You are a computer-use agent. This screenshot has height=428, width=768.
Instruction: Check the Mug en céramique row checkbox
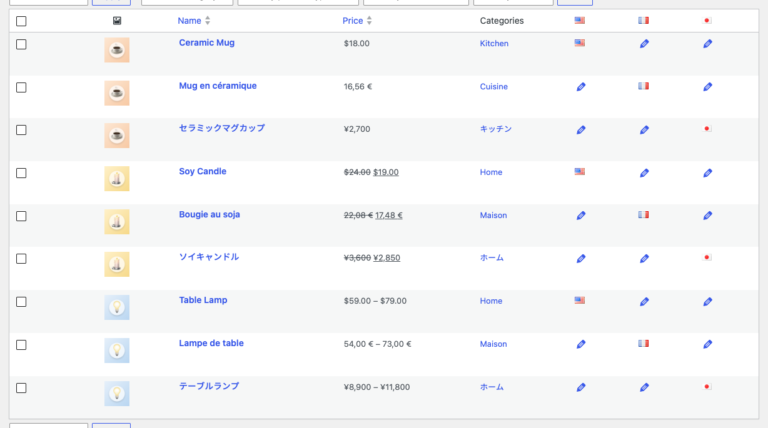pos(21,88)
